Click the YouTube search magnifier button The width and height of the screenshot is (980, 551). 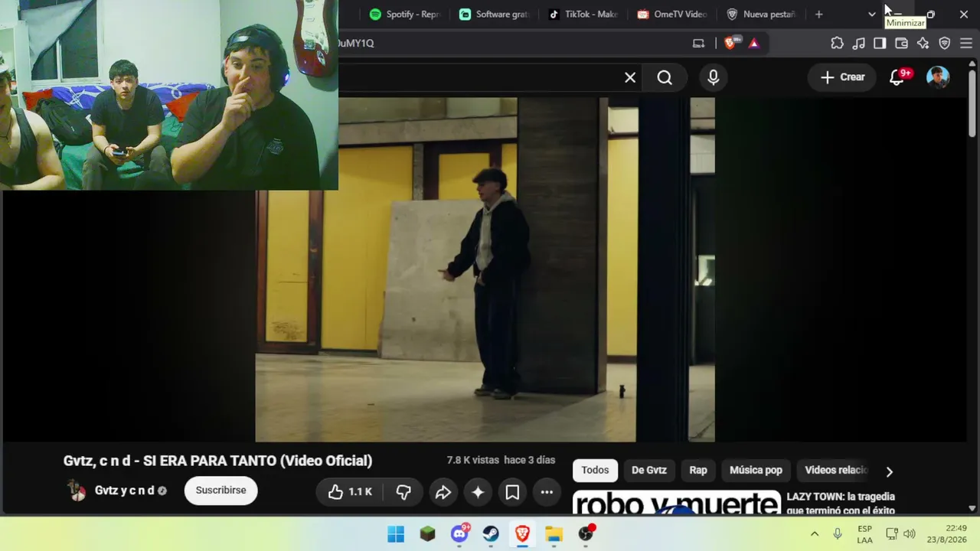point(665,77)
